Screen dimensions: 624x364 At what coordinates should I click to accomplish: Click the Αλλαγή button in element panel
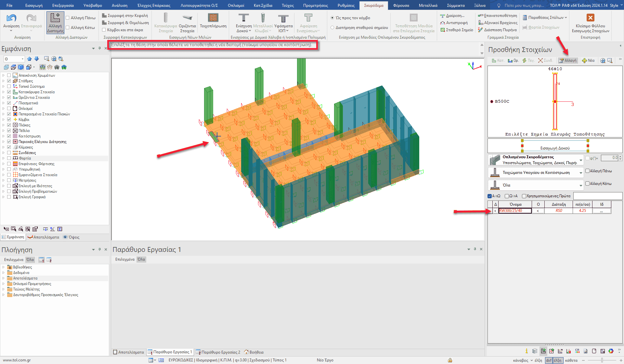pos(567,60)
